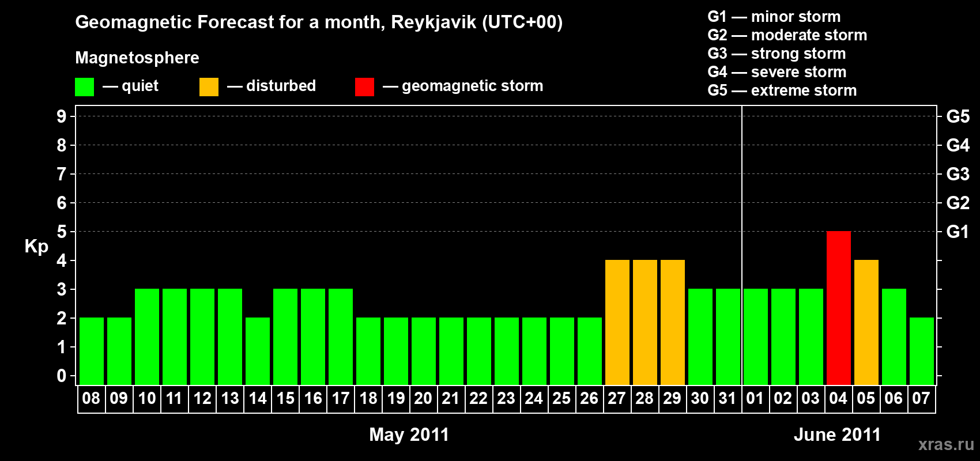Select the green bar for May 14

[258, 351]
